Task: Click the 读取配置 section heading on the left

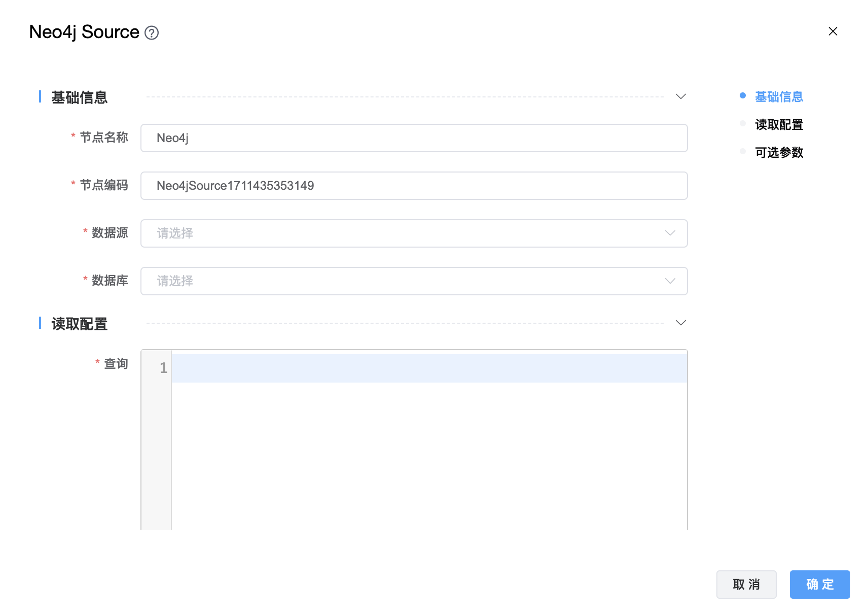Action: pos(80,324)
